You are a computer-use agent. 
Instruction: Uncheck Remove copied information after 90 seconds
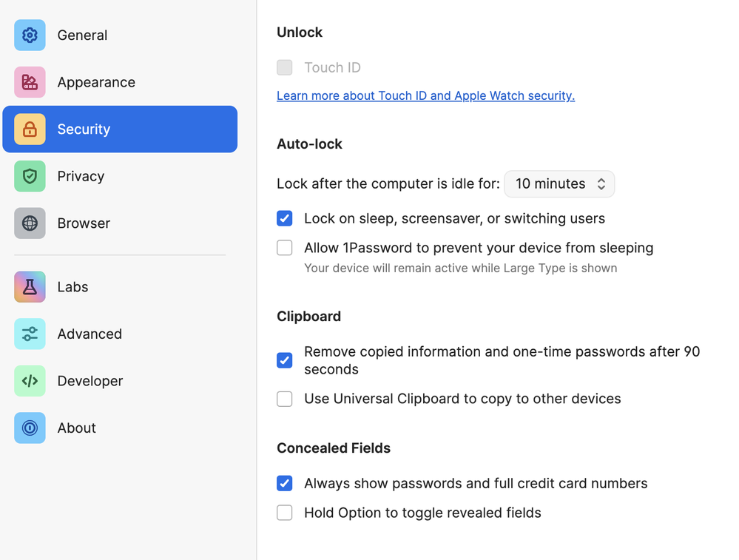pos(285,360)
